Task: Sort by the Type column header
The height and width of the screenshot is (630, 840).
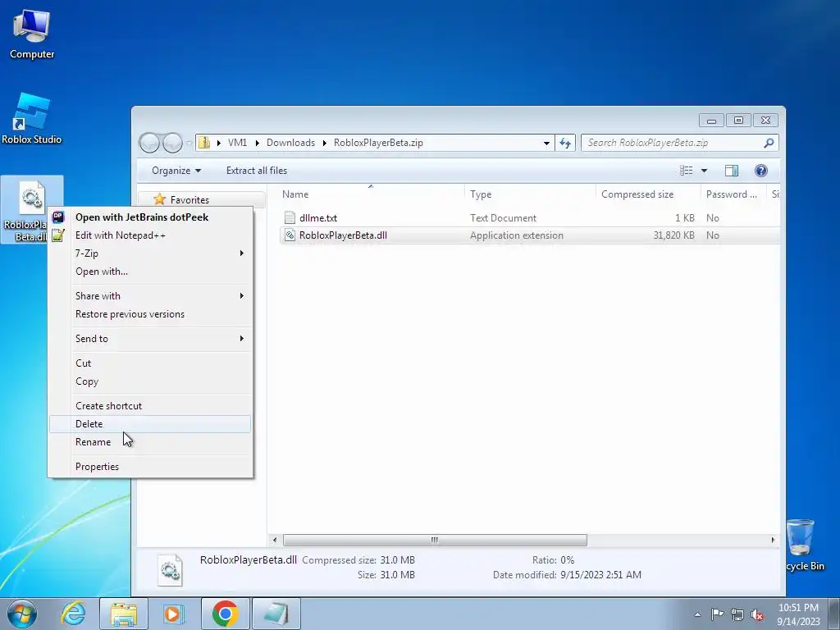Action: point(530,194)
